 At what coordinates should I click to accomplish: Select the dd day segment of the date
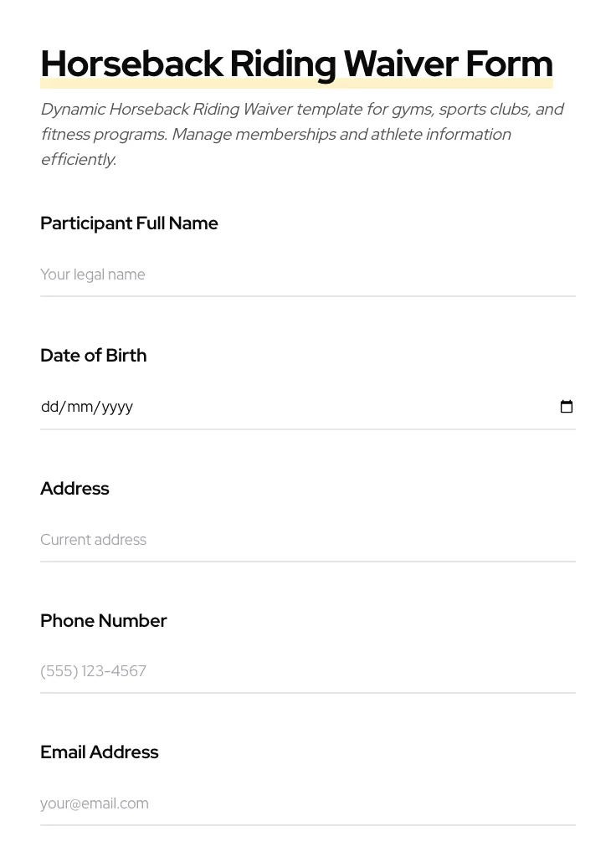tap(49, 407)
